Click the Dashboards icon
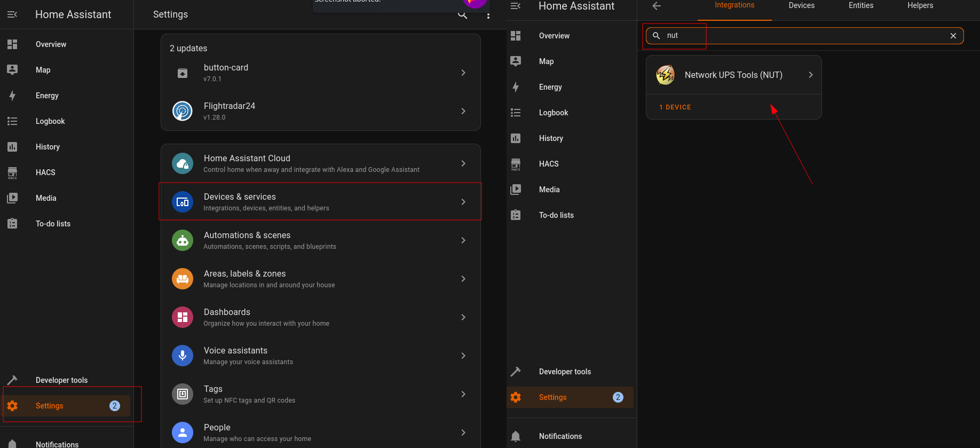Image resolution: width=980 pixels, height=448 pixels. point(183,317)
